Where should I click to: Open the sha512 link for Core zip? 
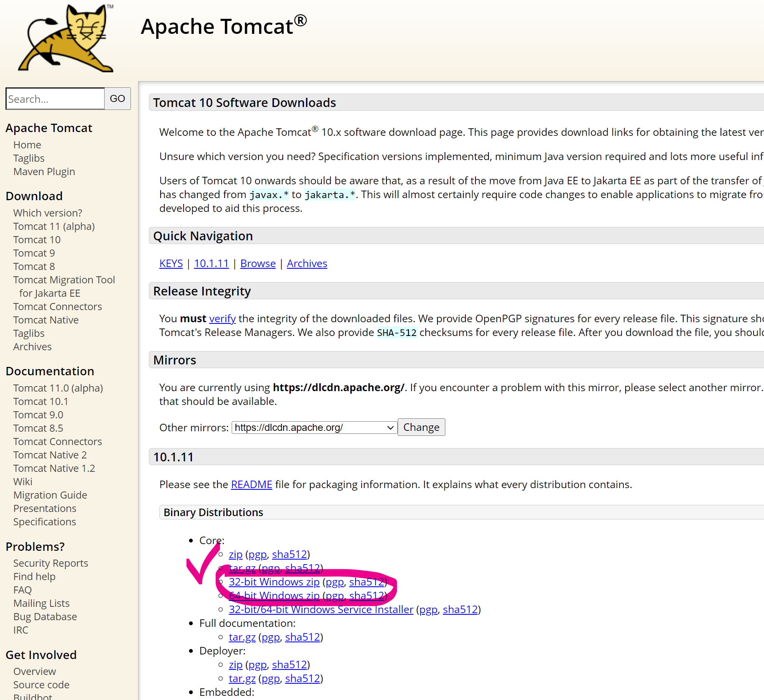(289, 554)
